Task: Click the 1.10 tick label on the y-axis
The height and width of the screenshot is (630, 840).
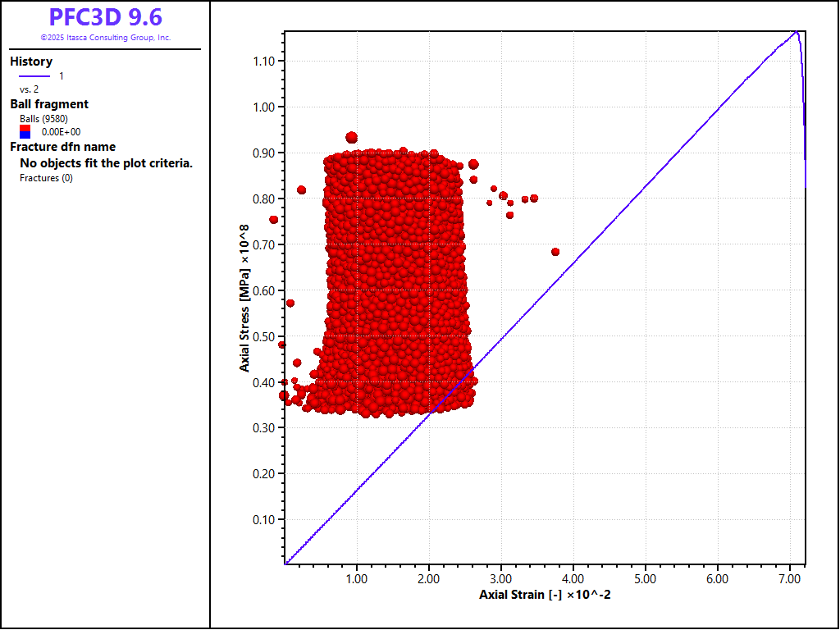Action: (x=262, y=62)
